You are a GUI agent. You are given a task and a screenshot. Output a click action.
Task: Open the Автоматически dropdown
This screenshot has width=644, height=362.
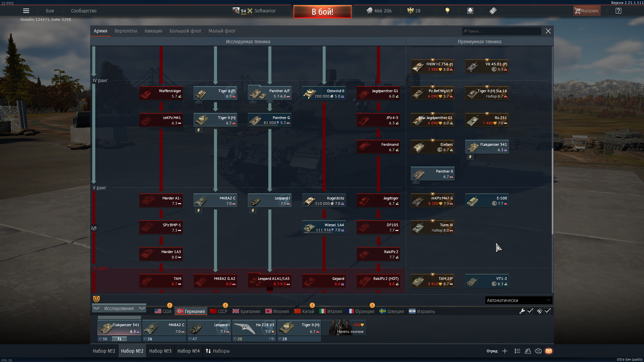(x=518, y=300)
